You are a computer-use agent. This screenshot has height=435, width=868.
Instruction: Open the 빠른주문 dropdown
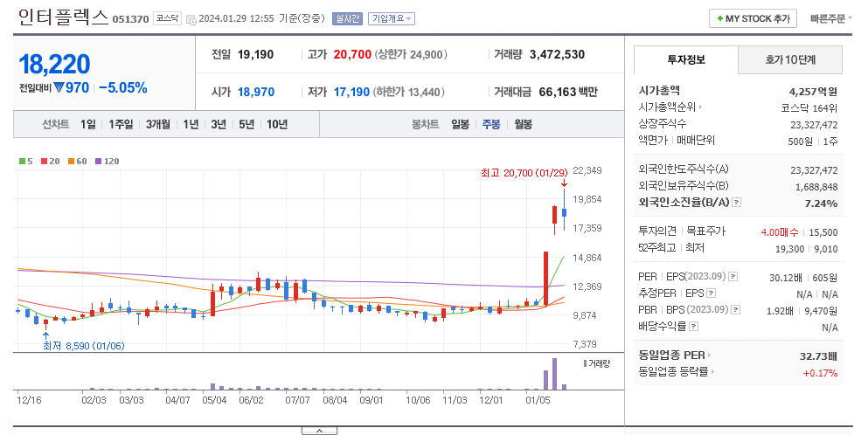click(x=831, y=19)
